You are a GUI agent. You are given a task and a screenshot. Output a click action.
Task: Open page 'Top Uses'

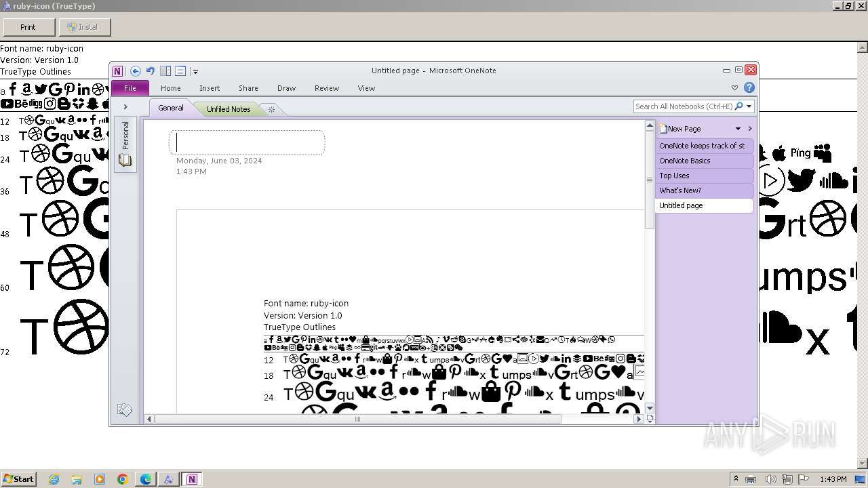704,176
